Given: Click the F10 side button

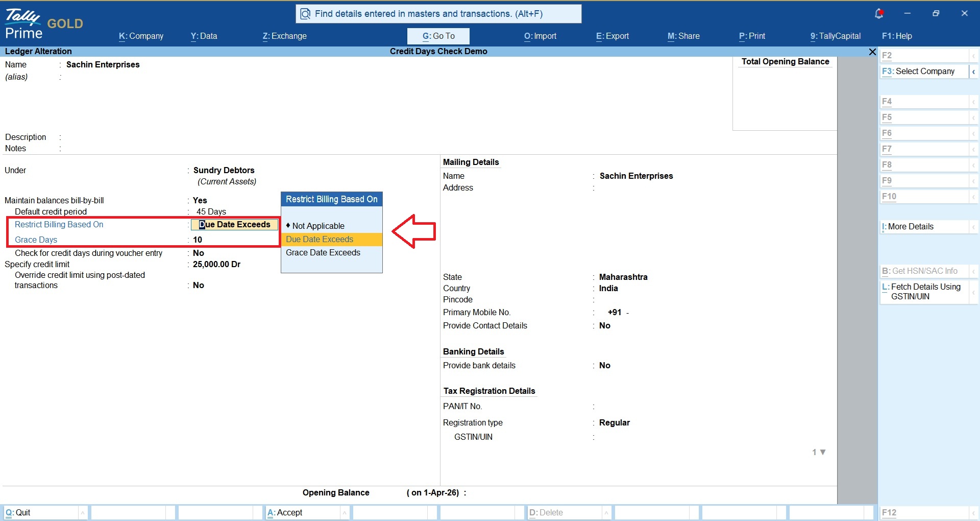Looking at the screenshot, I should [924, 197].
